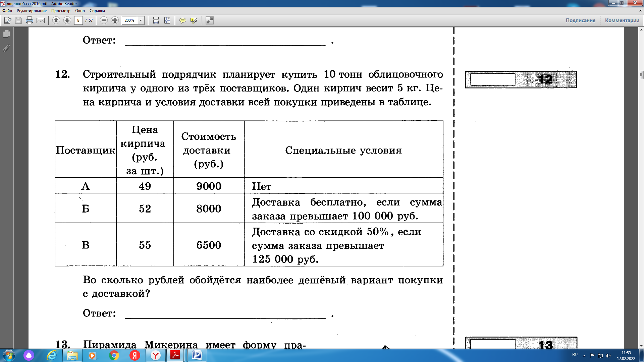The image size is (644, 362).
Task: Close the document with menu-bar X
Action: click(x=640, y=11)
